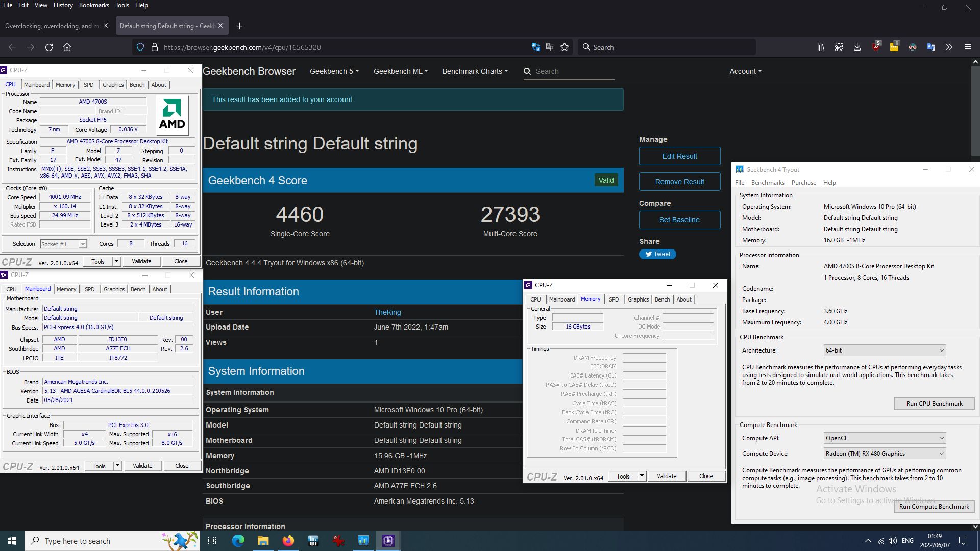This screenshot has height=551, width=980.
Task: Open Geekbench 4 chart icon in taskbar
Action: [x=363, y=541]
